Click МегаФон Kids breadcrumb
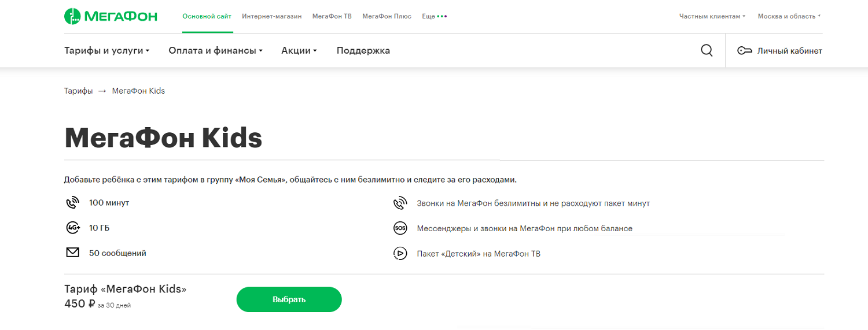This screenshot has width=868, height=330. point(138,91)
